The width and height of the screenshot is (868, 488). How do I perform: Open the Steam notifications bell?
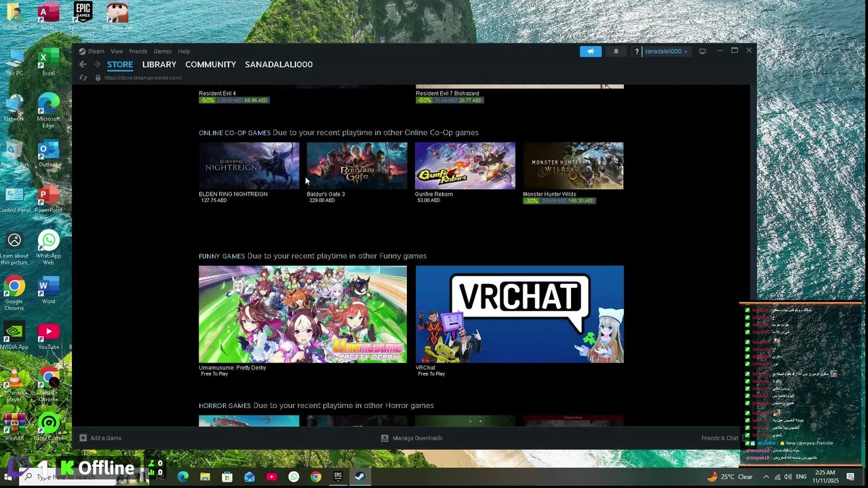[x=616, y=52]
